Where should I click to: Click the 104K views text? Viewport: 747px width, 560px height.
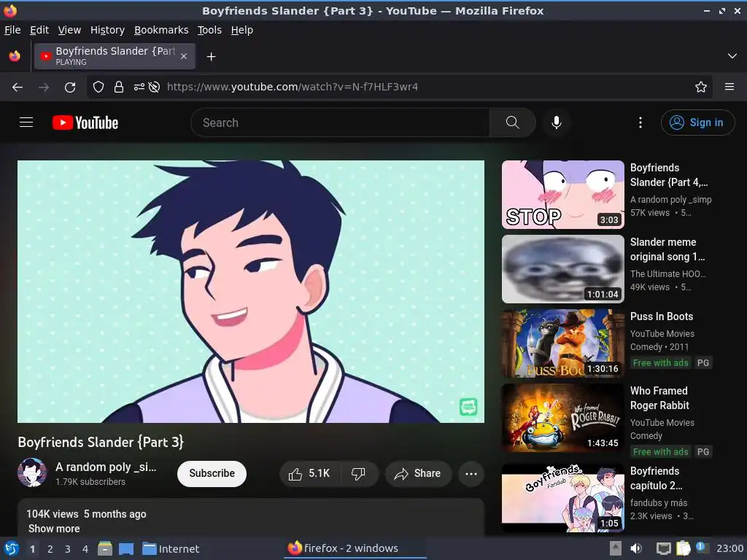[x=53, y=514]
